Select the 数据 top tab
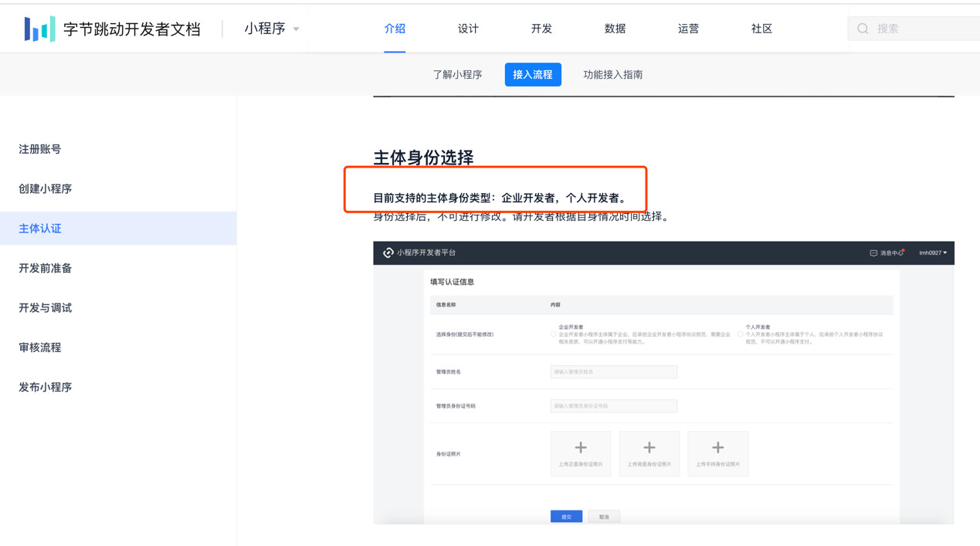 (615, 29)
